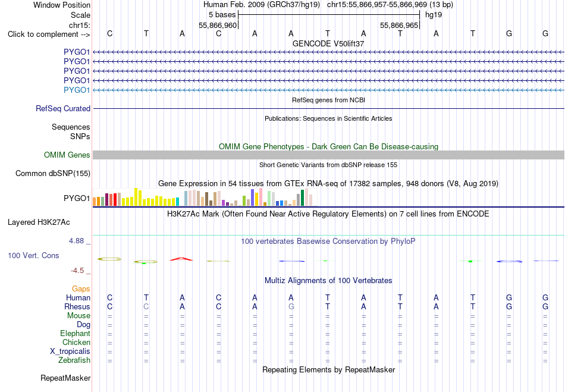This screenshot has height=392, width=565.
Task: Open the H3K27Ac Mark track title
Action: pyautogui.click(x=328, y=214)
